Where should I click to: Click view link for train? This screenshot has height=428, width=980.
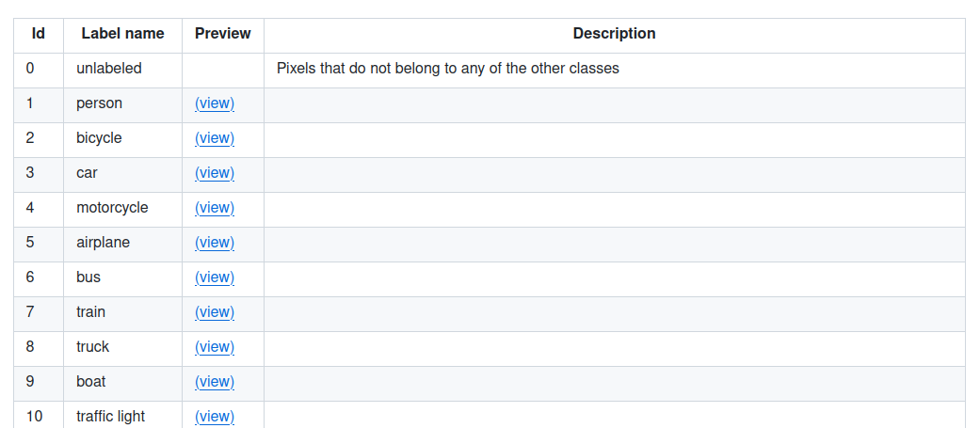[x=215, y=312]
